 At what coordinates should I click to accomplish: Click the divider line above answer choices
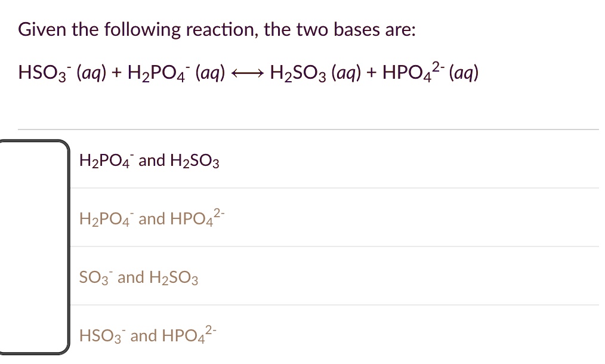click(x=309, y=127)
